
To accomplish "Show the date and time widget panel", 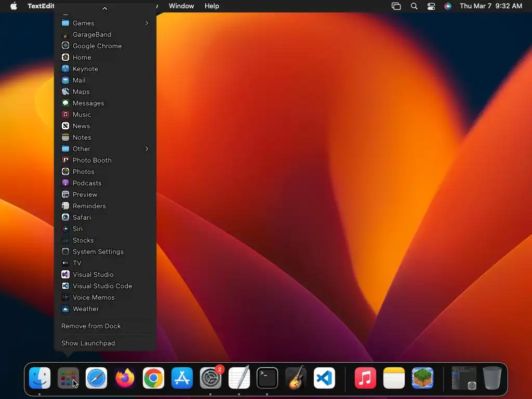I will click(490, 6).
